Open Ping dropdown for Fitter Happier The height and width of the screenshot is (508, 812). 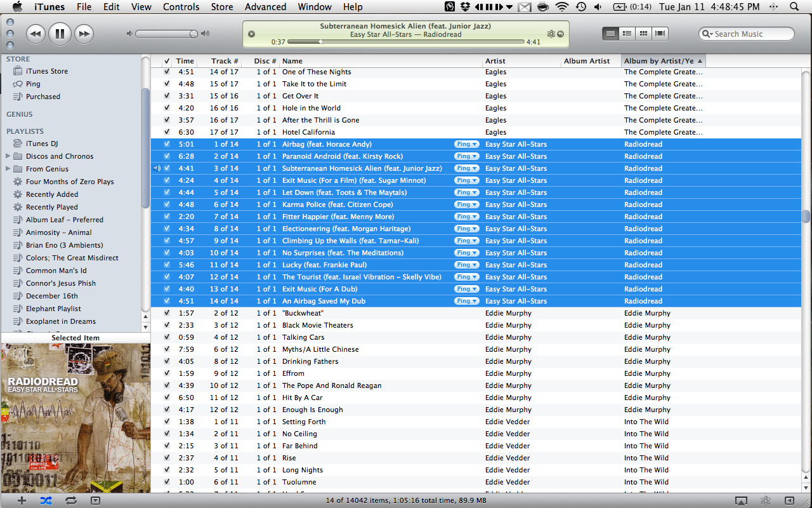(466, 217)
